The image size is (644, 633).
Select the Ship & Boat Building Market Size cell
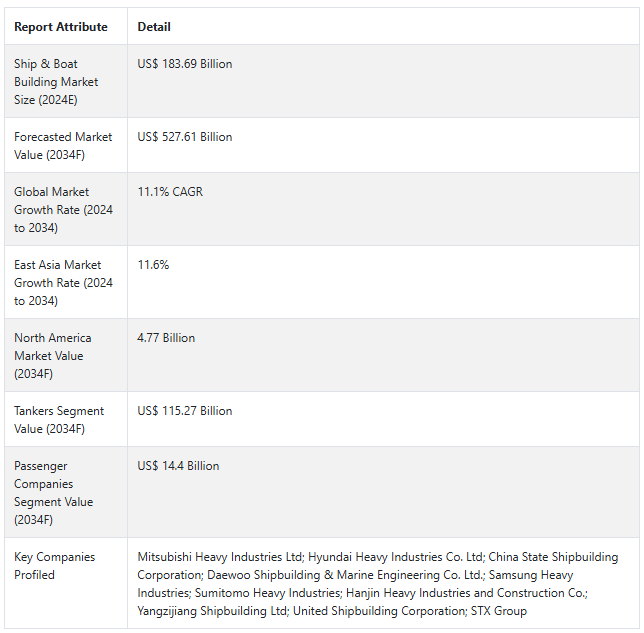[x=56, y=82]
